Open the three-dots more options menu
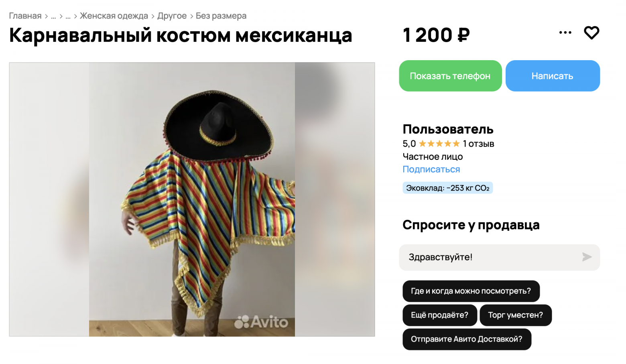 tap(565, 33)
